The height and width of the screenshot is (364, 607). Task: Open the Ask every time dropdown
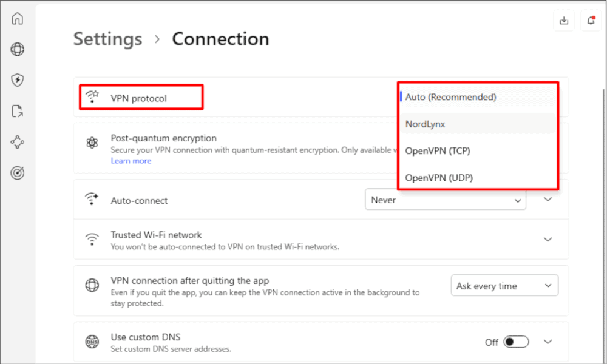pyautogui.click(x=504, y=286)
